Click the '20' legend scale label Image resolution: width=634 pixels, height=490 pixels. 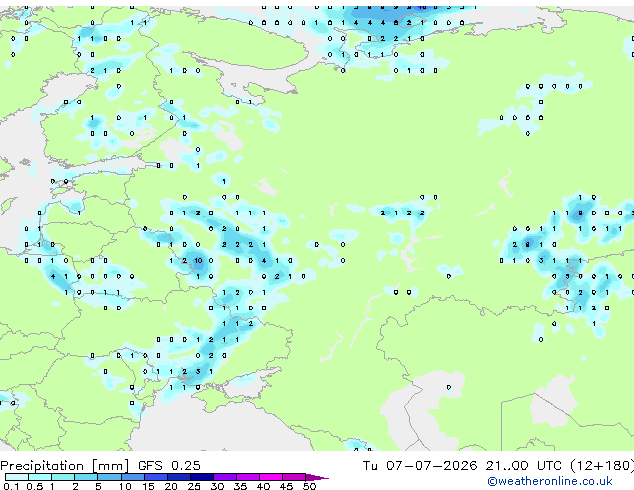click(x=171, y=486)
